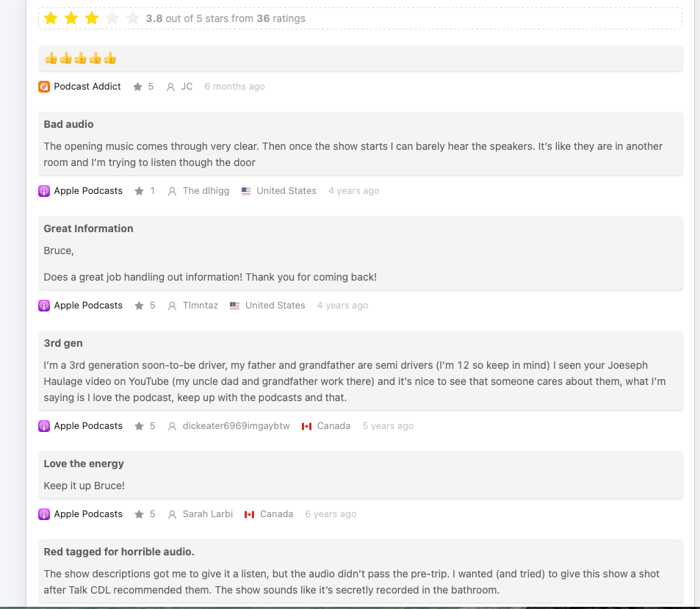This screenshot has height=609, width=700.
Task: Open reviewer The dlhigg's name
Action: pyautogui.click(x=206, y=191)
